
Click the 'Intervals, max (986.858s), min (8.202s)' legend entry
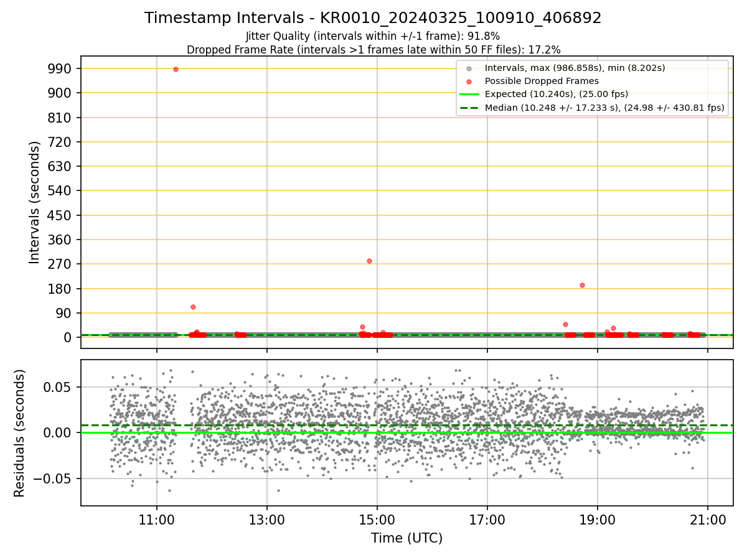pos(575,68)
